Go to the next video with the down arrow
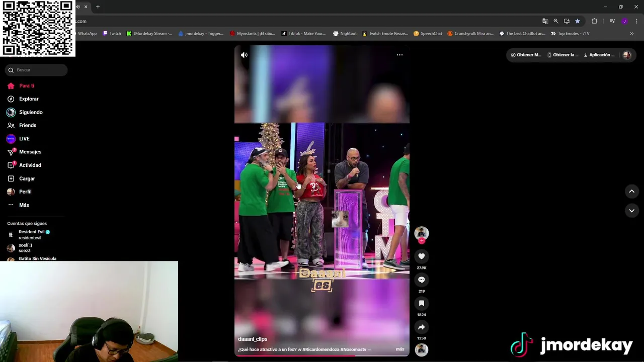Screen dimensions: 644x362 click(632, 211)
